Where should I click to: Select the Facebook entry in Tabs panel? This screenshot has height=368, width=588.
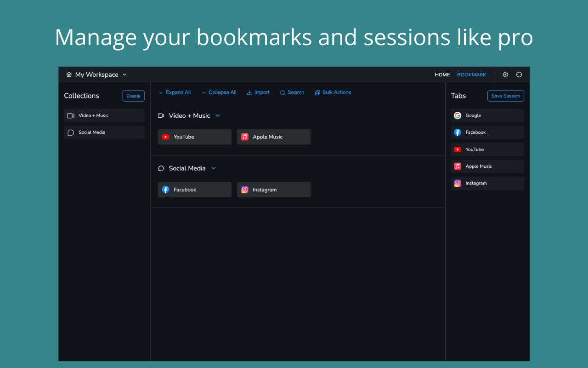tap(487, 132)
